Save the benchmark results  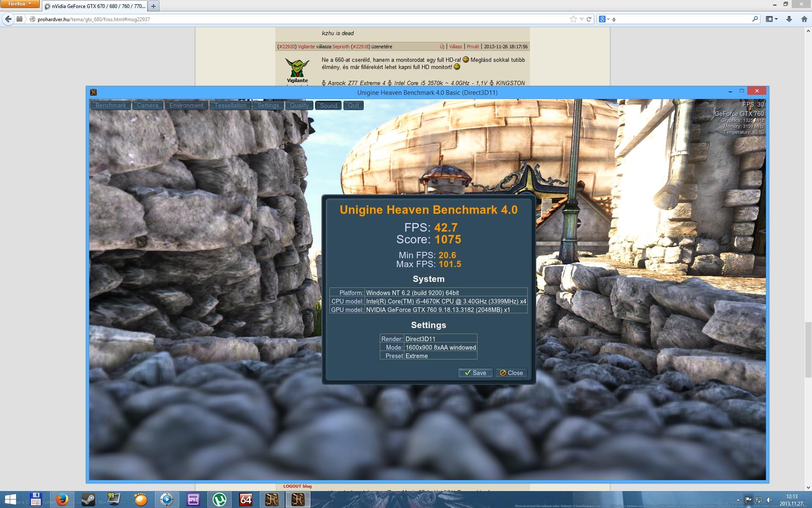click(x=475, y=373)
